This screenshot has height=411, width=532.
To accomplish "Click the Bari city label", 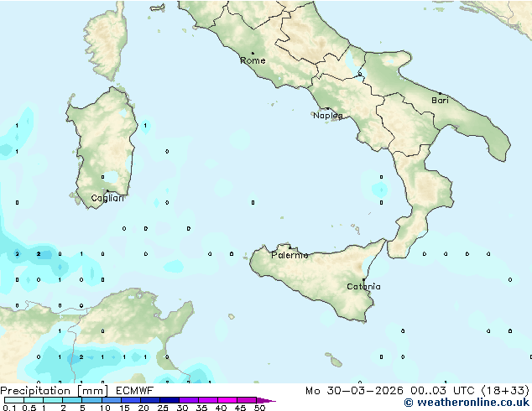I will (x=440, y=101).
